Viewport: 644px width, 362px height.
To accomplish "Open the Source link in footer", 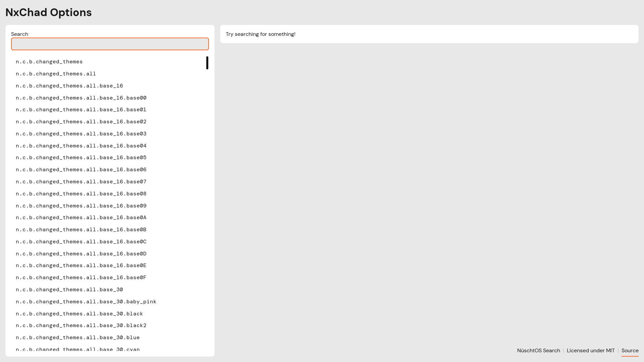I will click(x=630, y=351).
